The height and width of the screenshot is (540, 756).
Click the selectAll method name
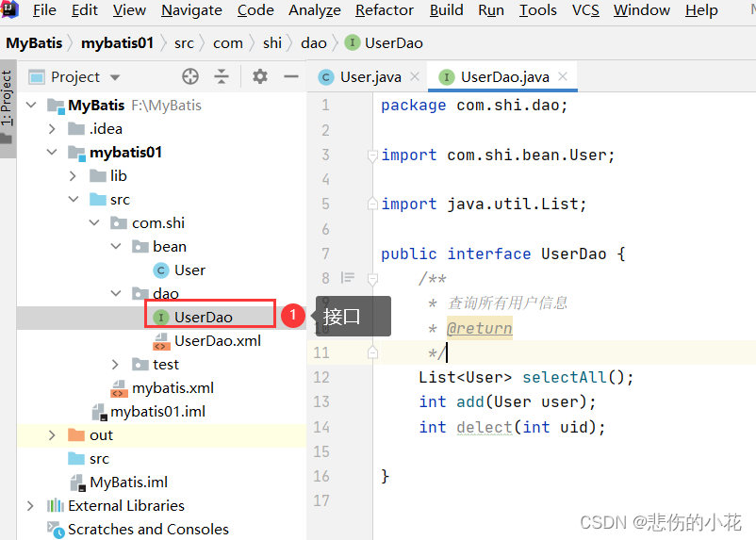click(x=564, y=377)
